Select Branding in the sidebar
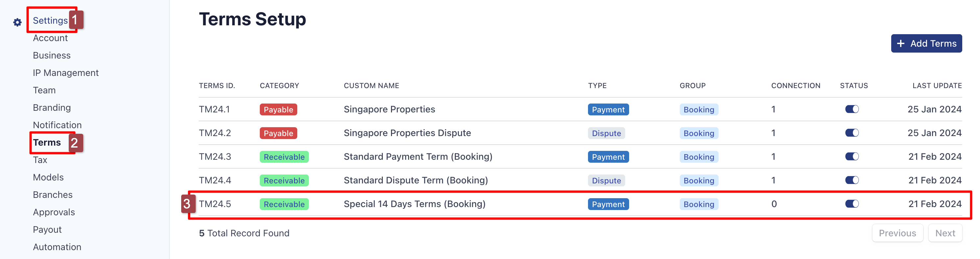The width and height of the screenshot is (980, 259). 52,107
